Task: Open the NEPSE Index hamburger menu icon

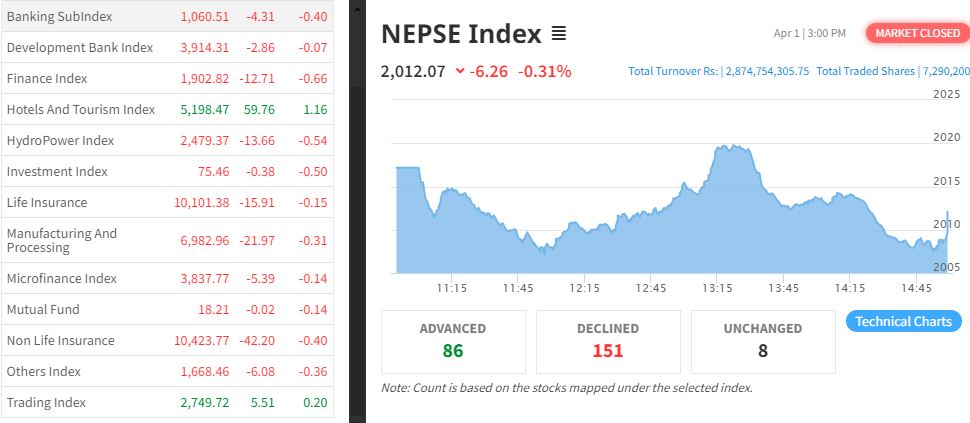Action: [x=559, y=34]
